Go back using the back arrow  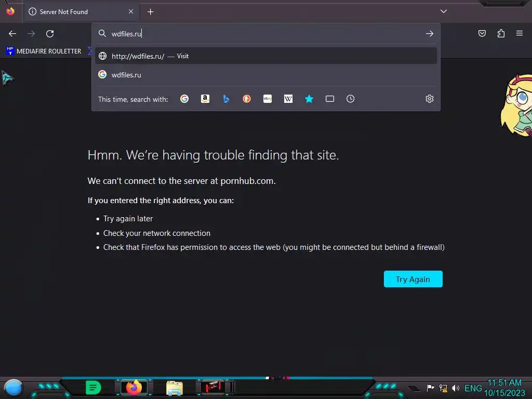coord(12,34)
